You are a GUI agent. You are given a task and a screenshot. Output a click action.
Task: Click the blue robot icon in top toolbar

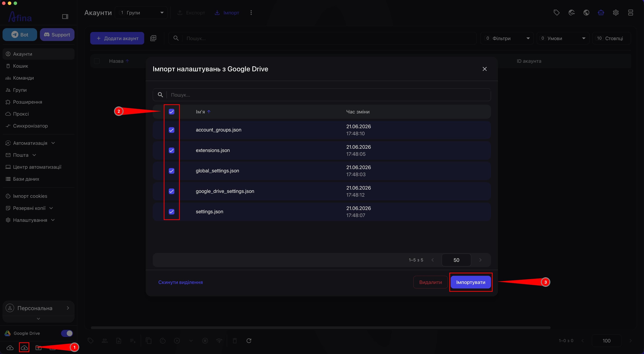601,13
